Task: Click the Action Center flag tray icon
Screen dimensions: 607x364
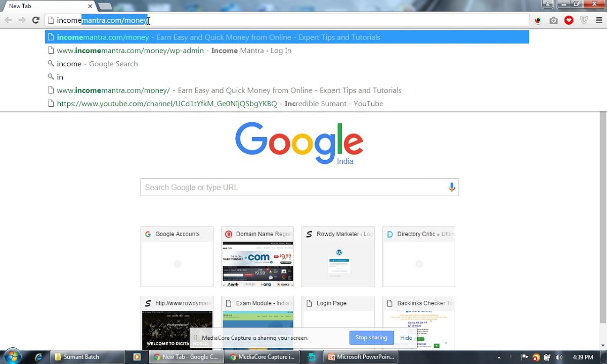Action: point(525,357)
